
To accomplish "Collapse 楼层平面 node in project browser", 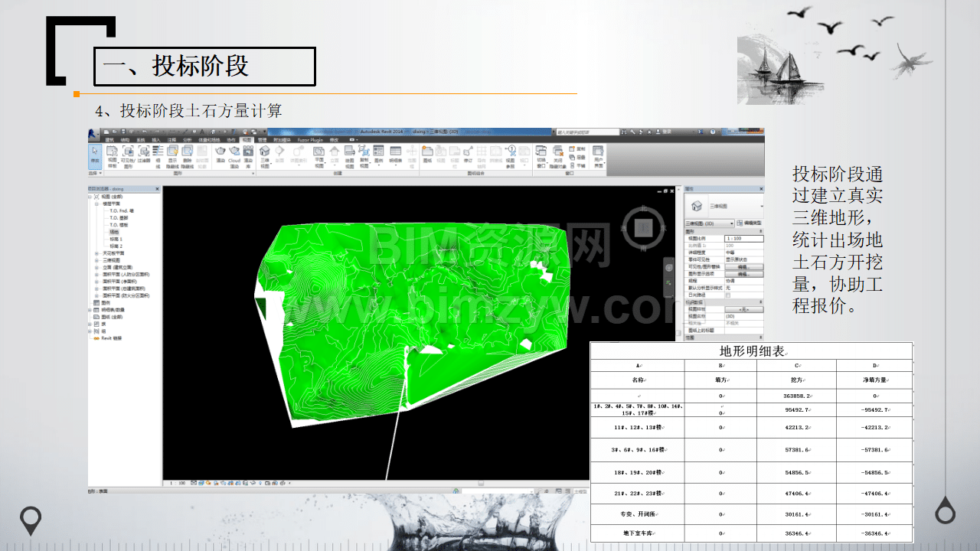I will [96, 204].
